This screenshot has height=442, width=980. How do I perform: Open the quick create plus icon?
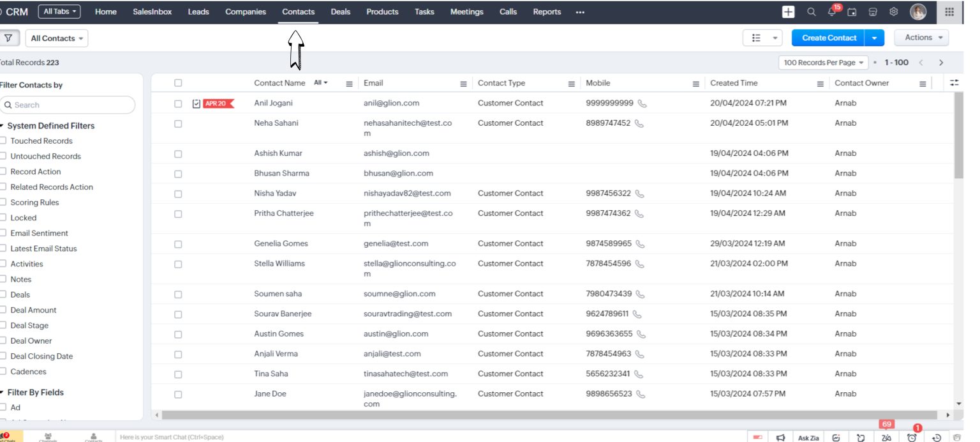[789, 11]
